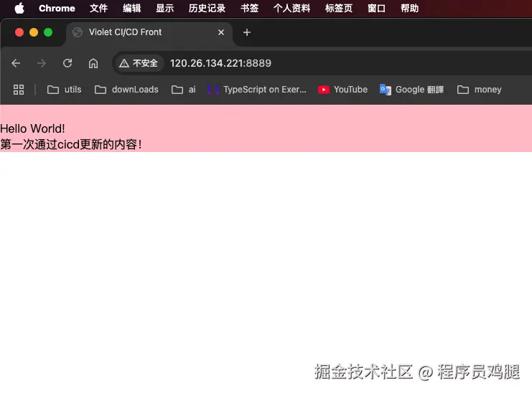
Task: Open the 编辑 menu
Action: click(131, 8)
